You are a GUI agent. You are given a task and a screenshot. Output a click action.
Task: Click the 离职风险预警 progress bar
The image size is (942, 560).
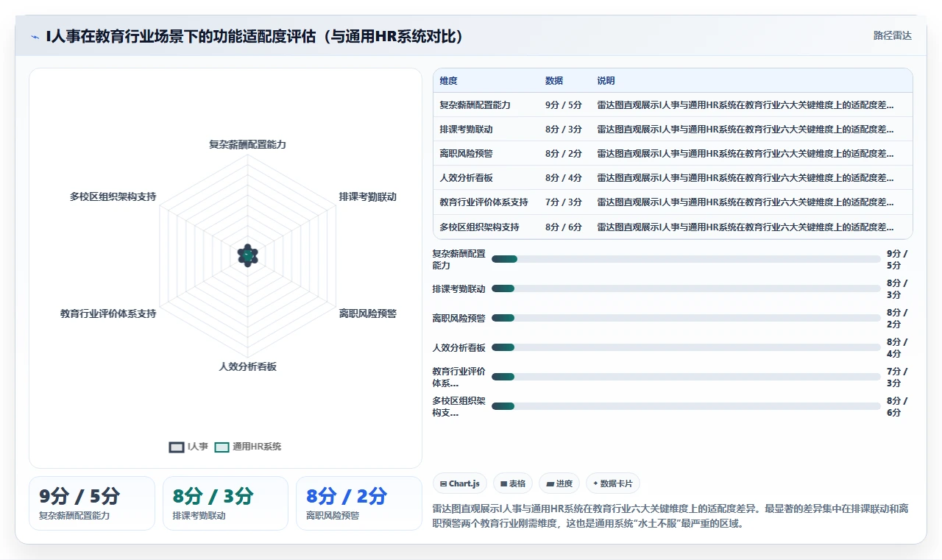pyautogui.click(x=686, y=318)
